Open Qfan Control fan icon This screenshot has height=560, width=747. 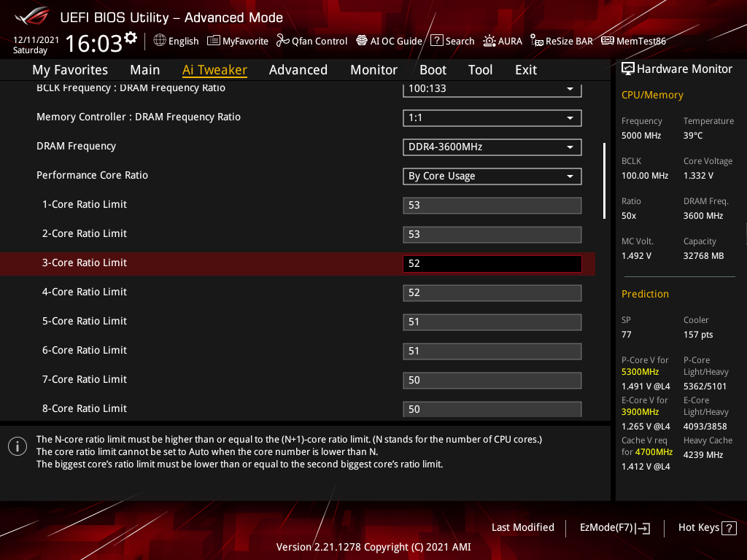tap(283, 41)
